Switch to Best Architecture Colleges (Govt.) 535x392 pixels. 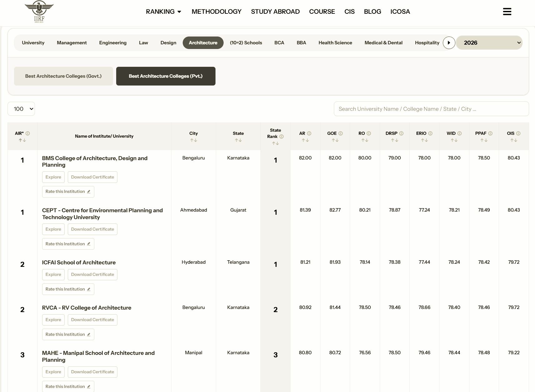(x=63, y=76)
